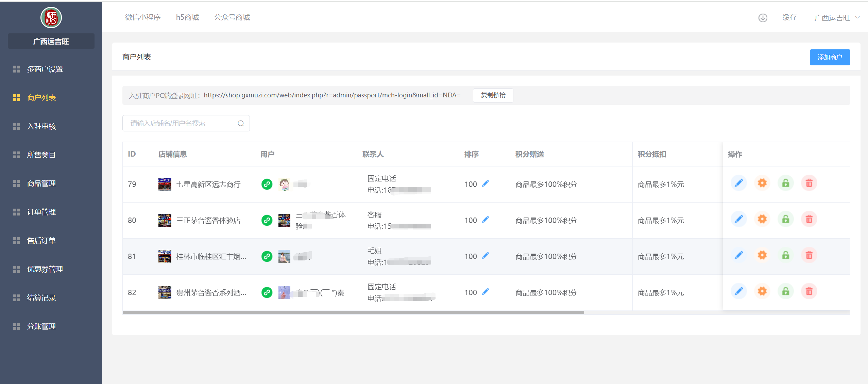The image size is (868, 384).
Task: Click search magnifier icon in search box
Action: tap(241, 123)
